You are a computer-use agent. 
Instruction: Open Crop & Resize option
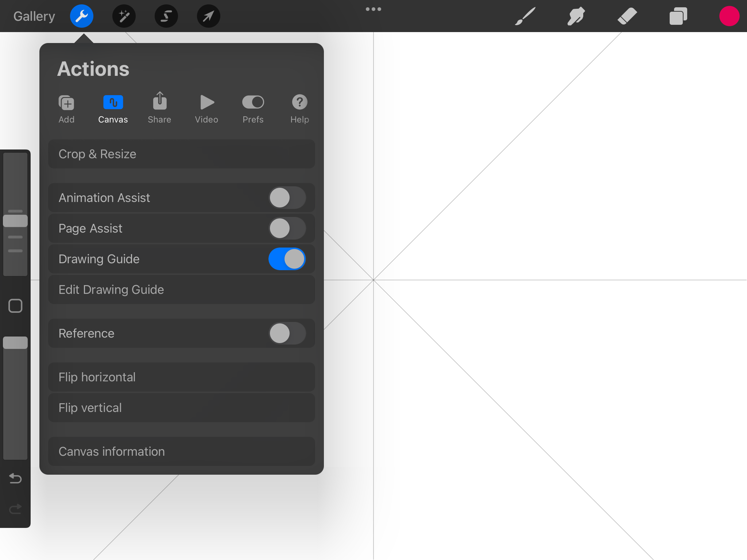coord(181,154)
